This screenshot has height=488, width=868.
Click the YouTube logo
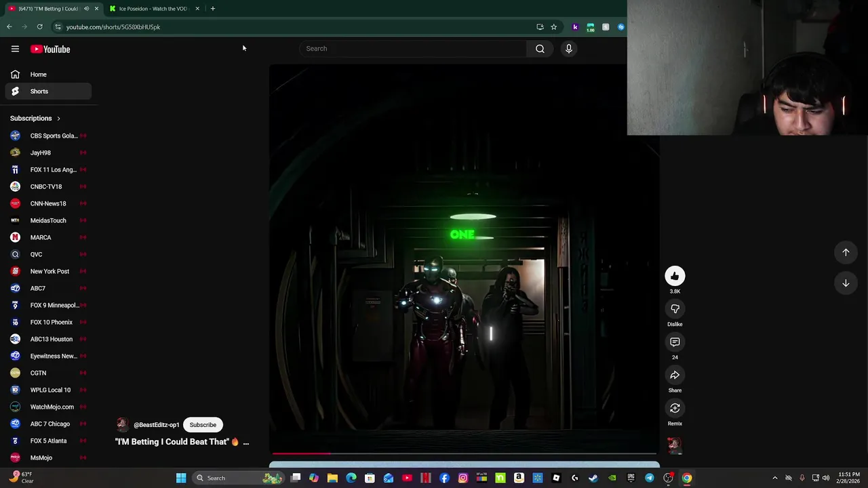click(x=50, y=49)
